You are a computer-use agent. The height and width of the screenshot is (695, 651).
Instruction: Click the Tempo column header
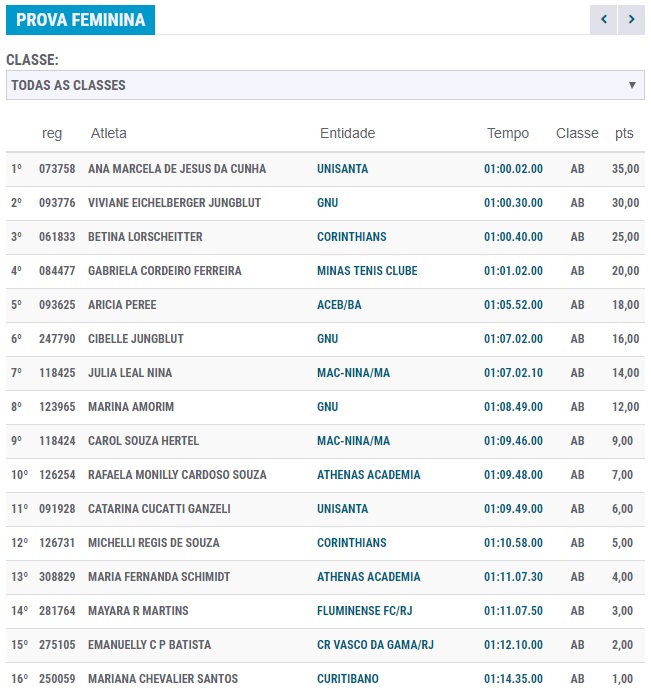508,133
